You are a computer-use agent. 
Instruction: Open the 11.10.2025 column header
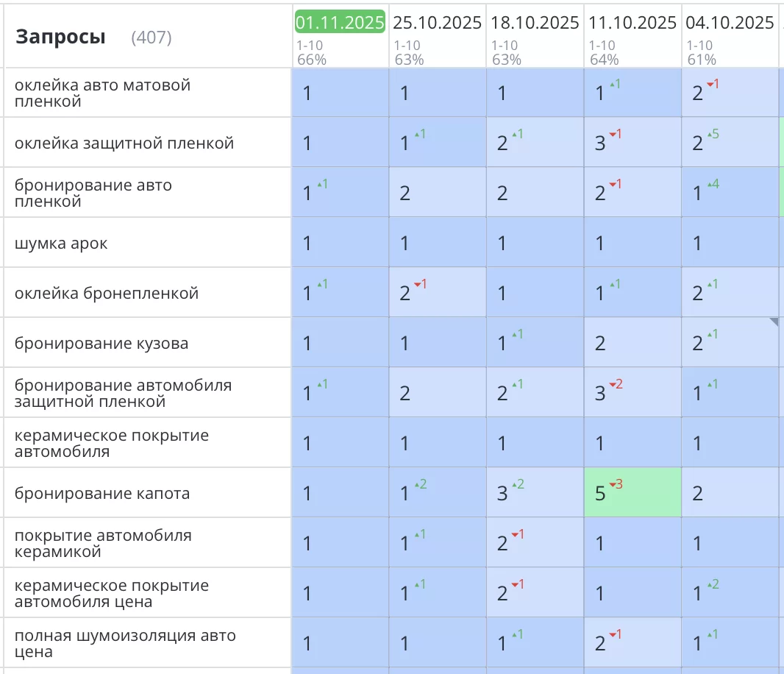pos(632,23)
